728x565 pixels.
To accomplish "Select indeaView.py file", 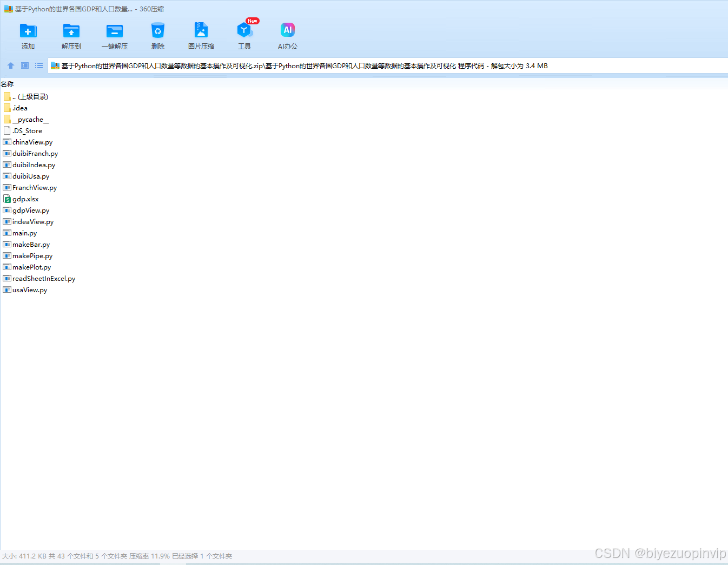I will (29, 221).
